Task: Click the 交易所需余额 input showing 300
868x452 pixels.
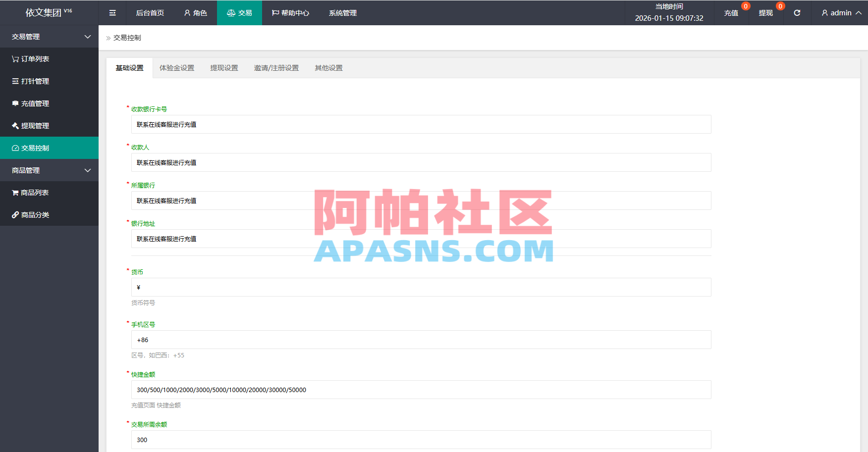Action: pos(421,440)
